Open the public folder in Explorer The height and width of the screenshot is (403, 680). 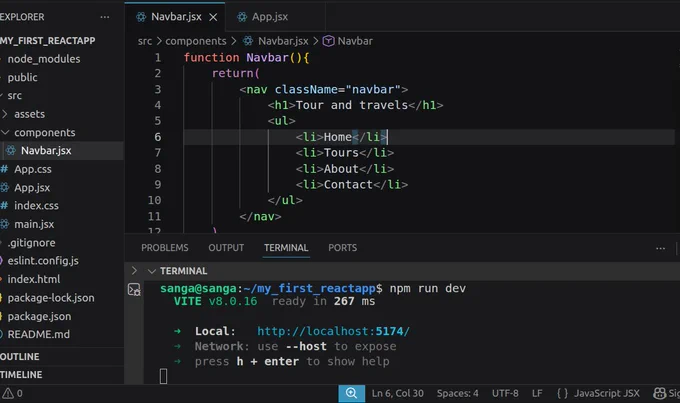[23, 78]
